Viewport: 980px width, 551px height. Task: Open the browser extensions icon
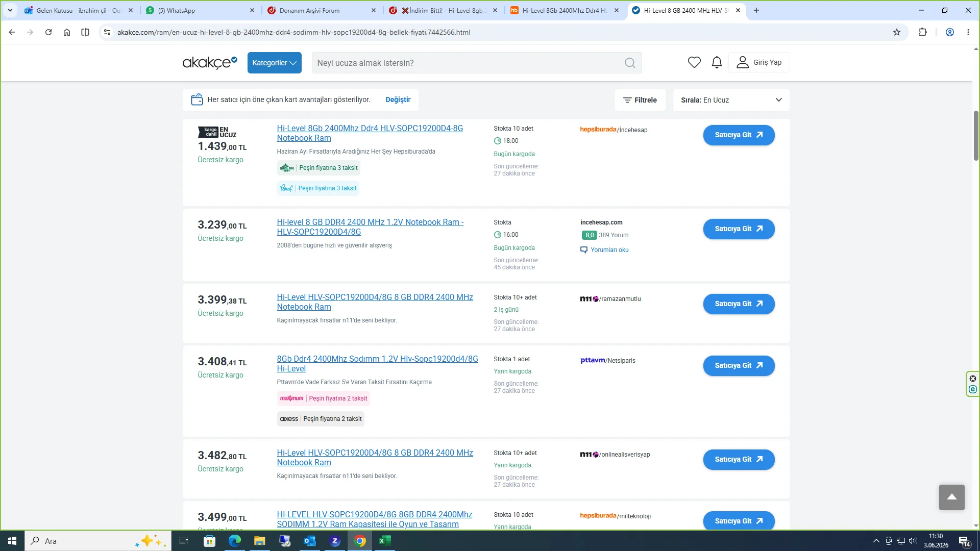click(x=922, y=32)
